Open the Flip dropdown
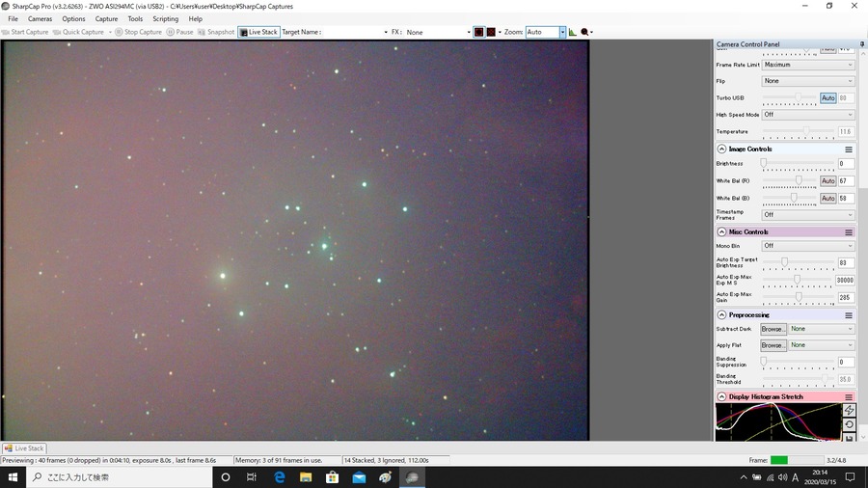 [x=808, y=81]
